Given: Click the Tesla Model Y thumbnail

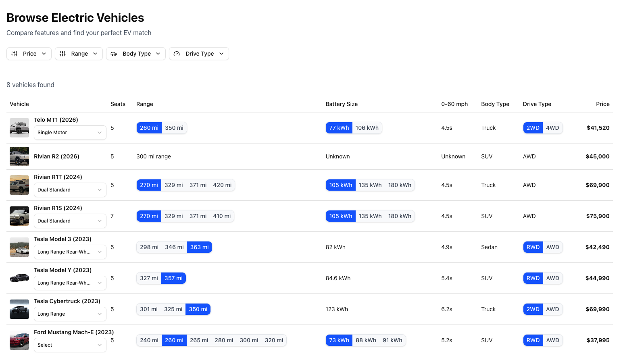Looking at the screenshot, I should click(x=19, y=278).
